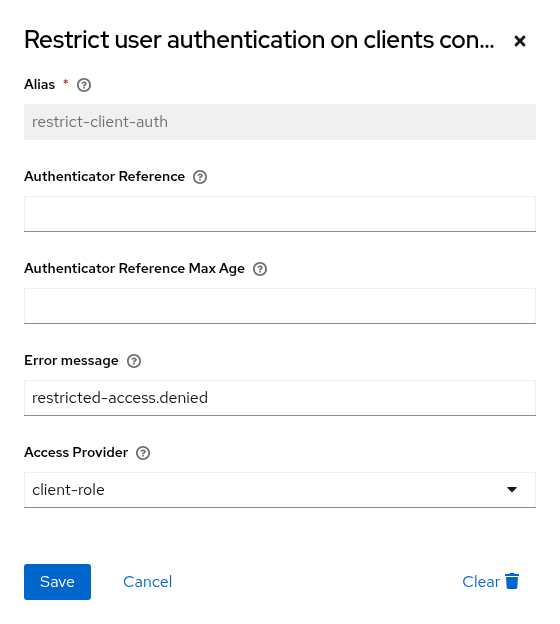Close the dialog with the X icon
Viewport: 560px width, 624px height.
coord(519,41)
